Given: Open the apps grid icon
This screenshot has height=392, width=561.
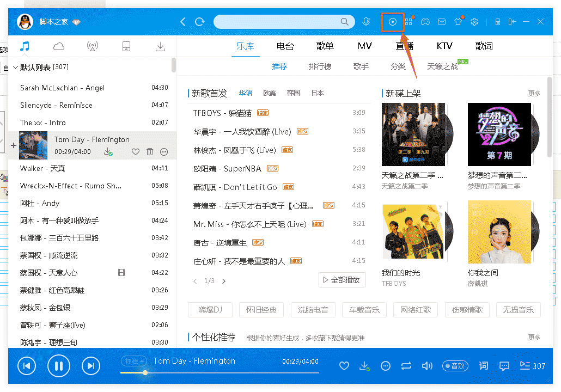Looking at the screenshot, I should pyautogui.click(x=408, y=22).
